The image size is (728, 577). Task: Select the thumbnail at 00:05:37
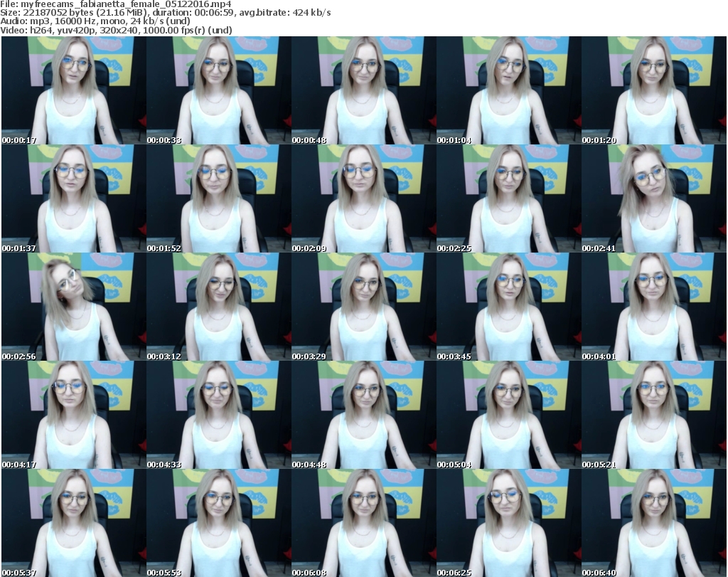point(73,523)
